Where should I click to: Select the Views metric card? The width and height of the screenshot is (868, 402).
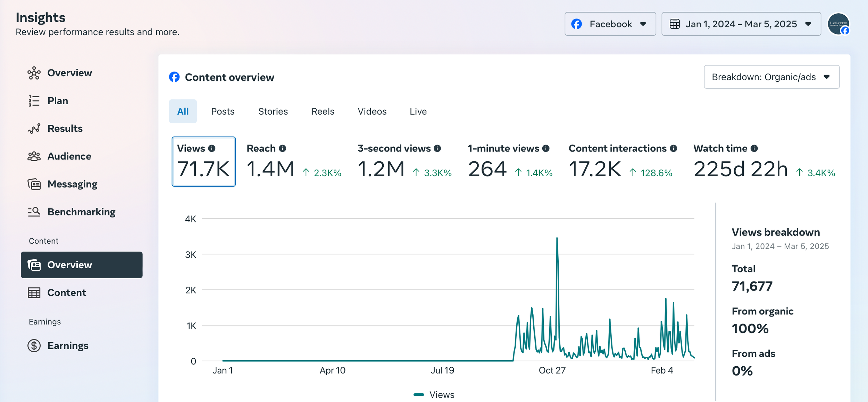pyautogui.click(x=203, y=162)
